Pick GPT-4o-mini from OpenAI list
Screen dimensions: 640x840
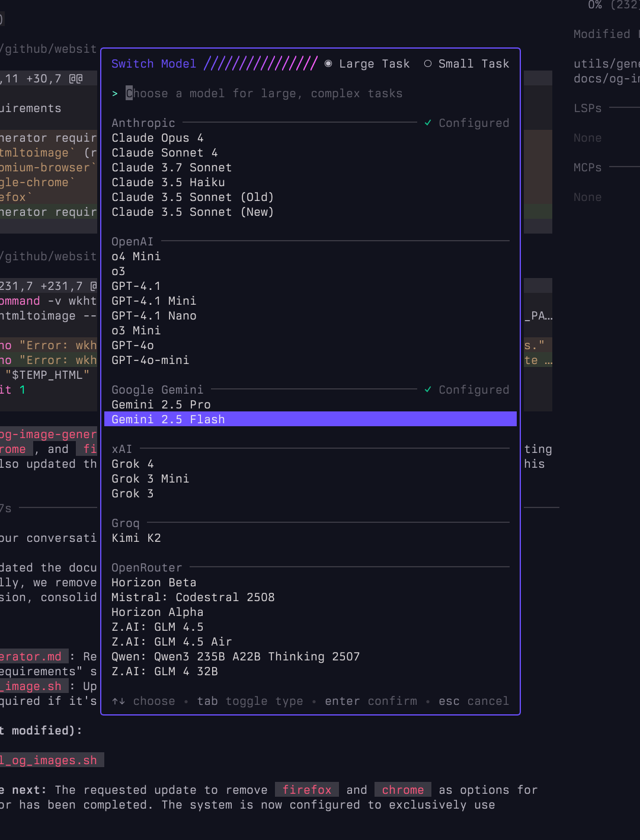151,360
